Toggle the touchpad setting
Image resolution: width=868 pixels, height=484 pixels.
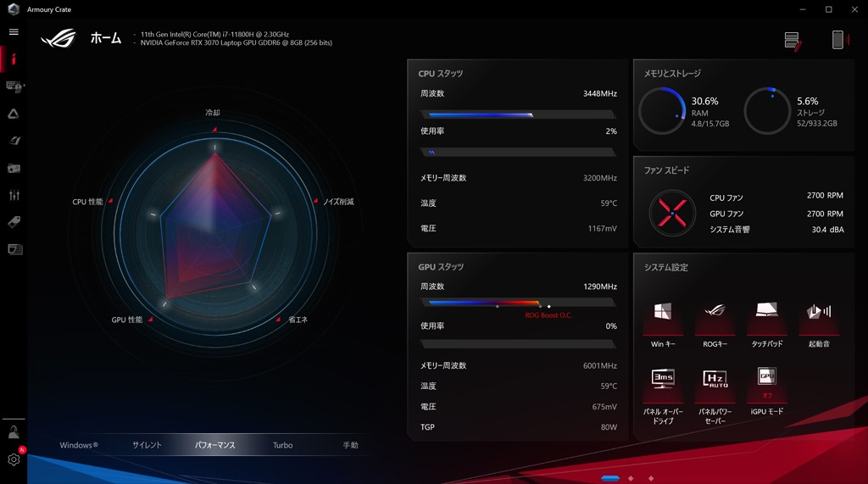pyautogui.click(x=766, y=325)
